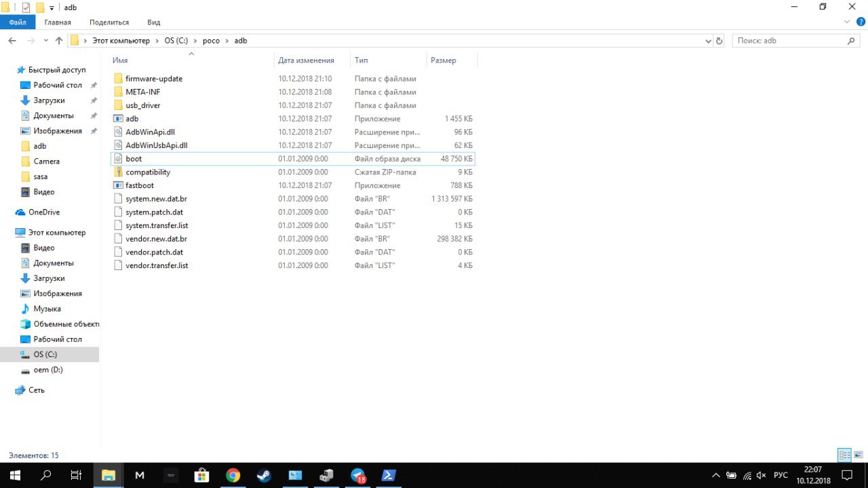Switch РУС input language

(x=781, y=475)
